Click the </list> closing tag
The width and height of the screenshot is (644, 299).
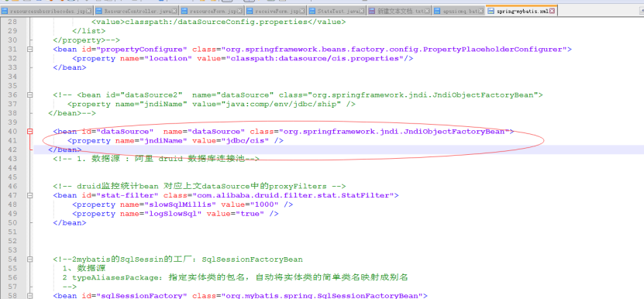[89, 31]
